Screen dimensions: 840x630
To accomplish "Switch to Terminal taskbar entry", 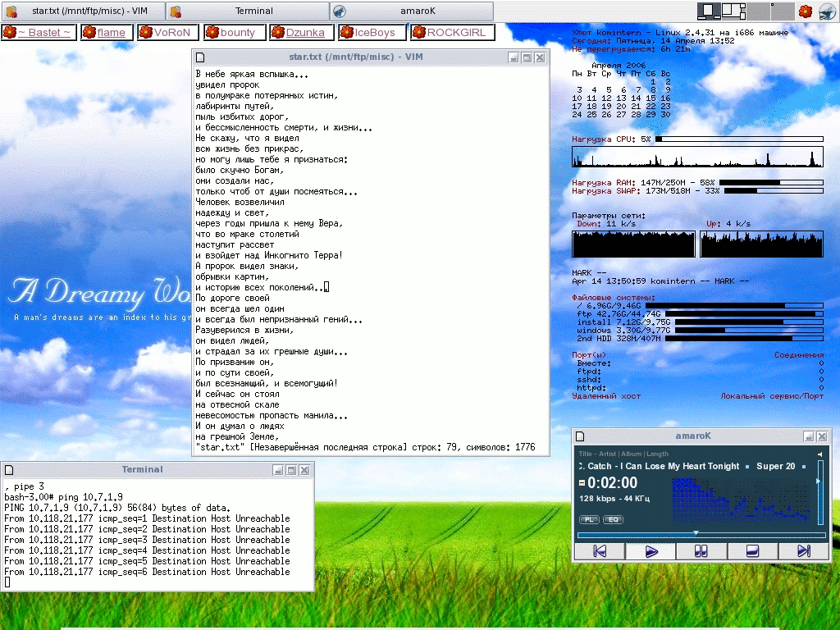I will coord(248,11).
